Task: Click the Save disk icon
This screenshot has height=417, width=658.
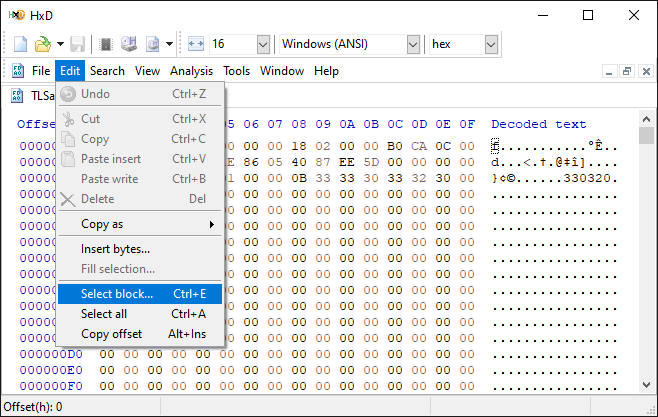Action: pos(78,44)
